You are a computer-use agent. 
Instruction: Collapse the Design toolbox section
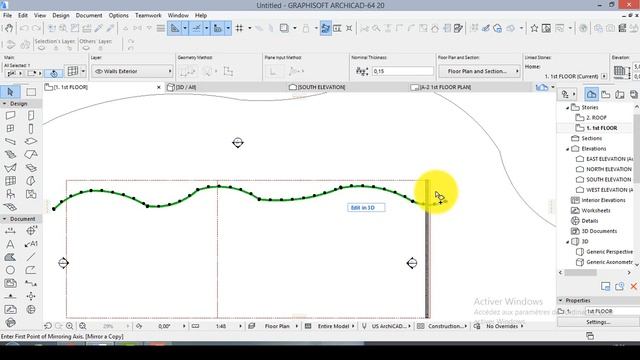[4, 104]
